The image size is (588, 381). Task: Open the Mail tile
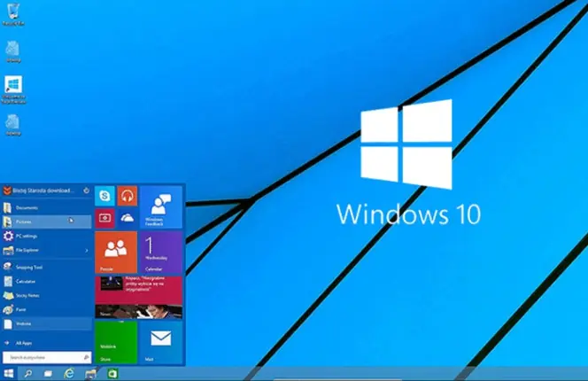pos(161,342)
